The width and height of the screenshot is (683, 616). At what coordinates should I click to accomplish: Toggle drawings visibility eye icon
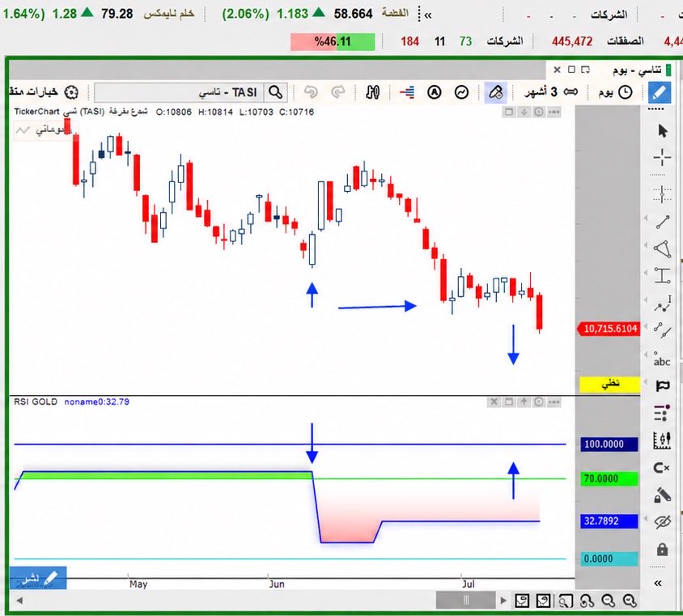663,522
